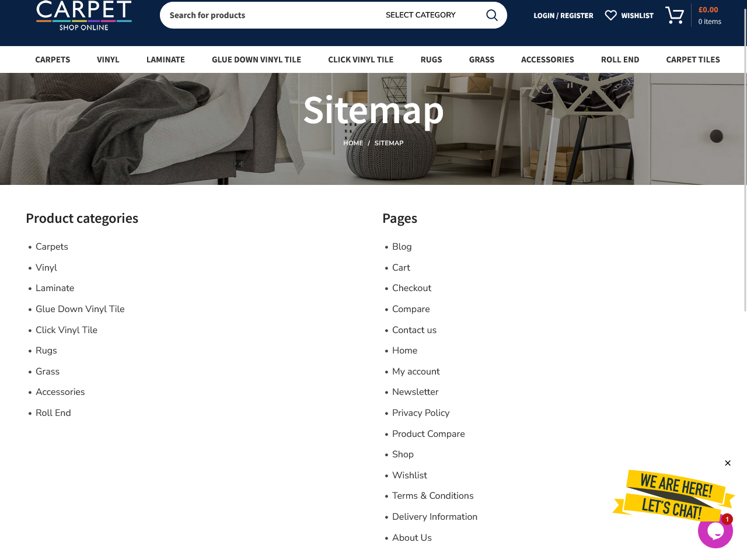Open the Contact us page link
Image resolution: width=747 pixels, height=560 pixels.
pos(414,330)
